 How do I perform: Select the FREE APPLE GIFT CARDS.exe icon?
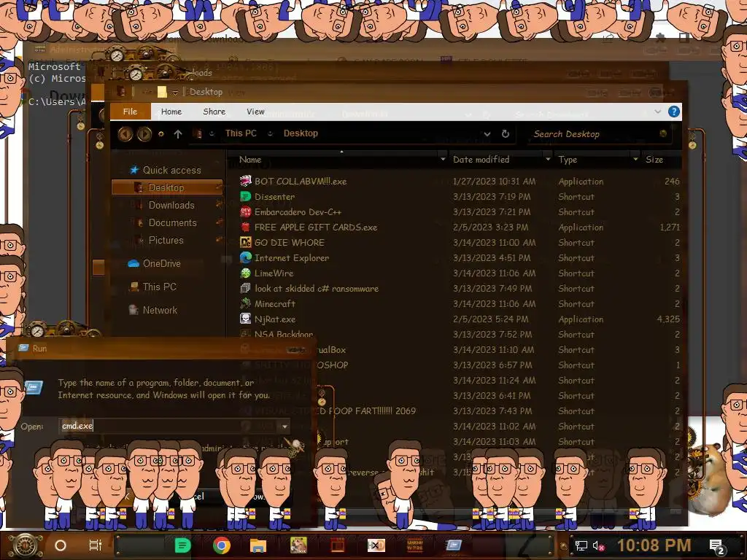coord(245,227)
